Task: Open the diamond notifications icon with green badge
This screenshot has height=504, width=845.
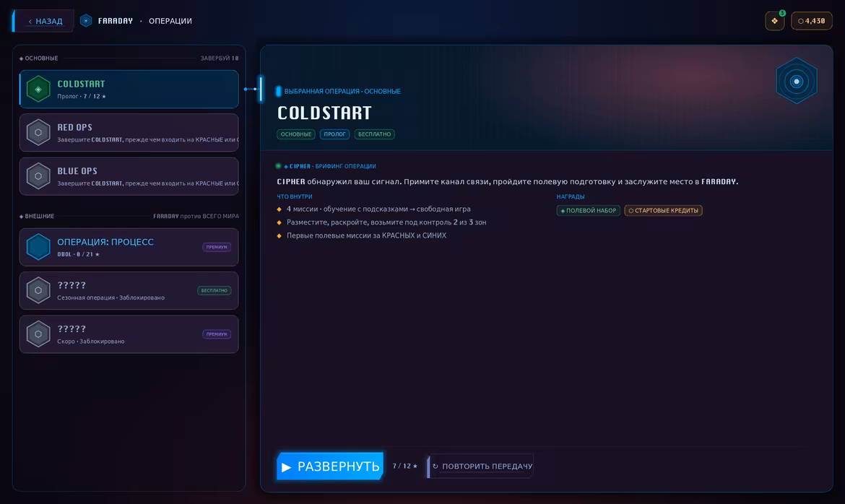Action: 774,21
